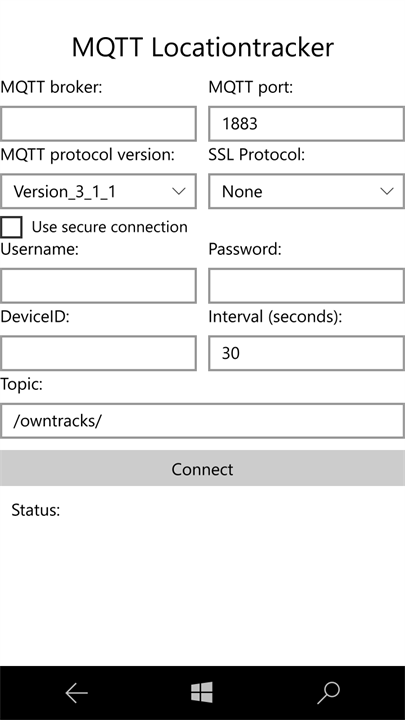The image size is (405, 720).
Task: Focus the Username text field
Action: pos(98,286)
